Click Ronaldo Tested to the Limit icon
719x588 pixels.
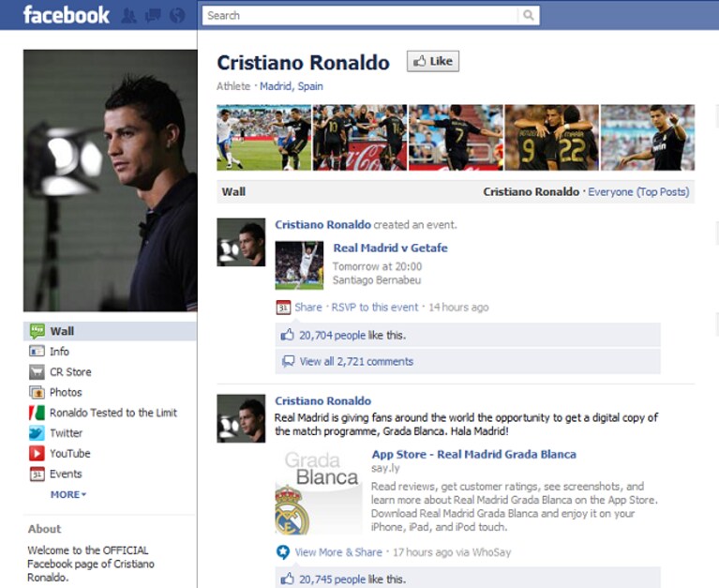(37, 413)
